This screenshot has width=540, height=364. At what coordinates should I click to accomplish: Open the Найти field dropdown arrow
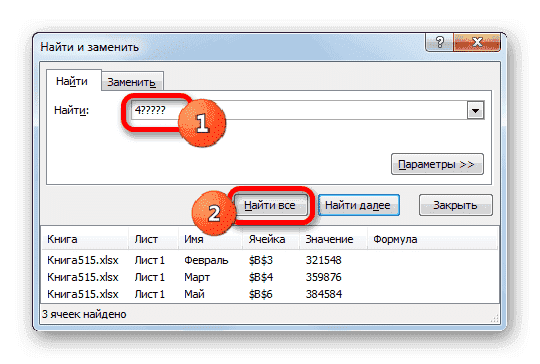click(x=476, y=110)
